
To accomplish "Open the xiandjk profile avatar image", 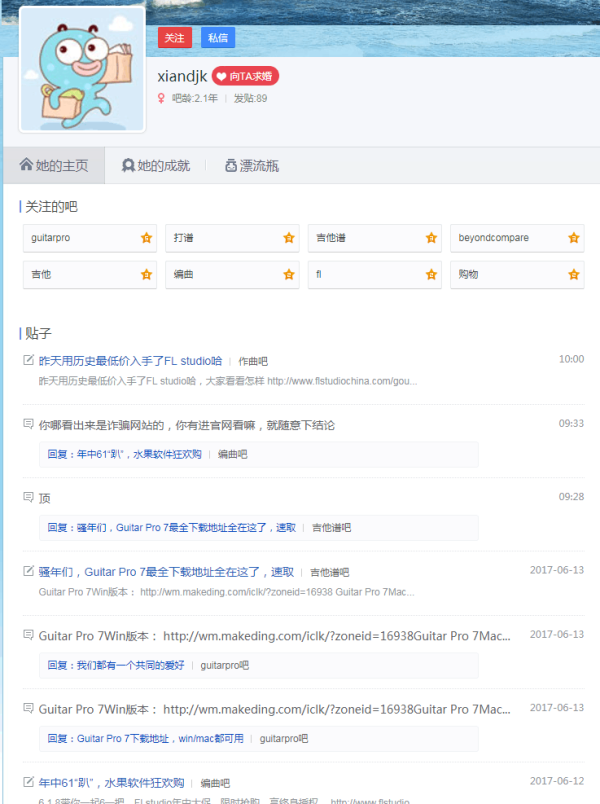I will (83, 70).
